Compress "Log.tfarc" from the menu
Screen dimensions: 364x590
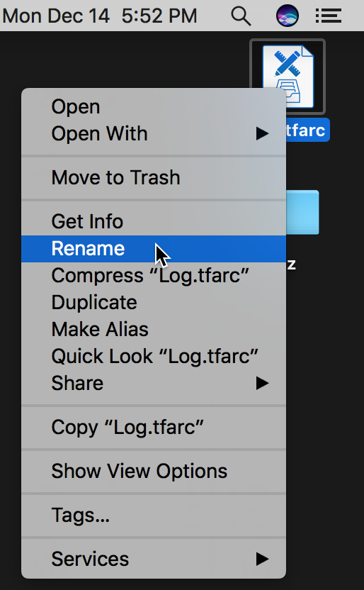point(154,276)
